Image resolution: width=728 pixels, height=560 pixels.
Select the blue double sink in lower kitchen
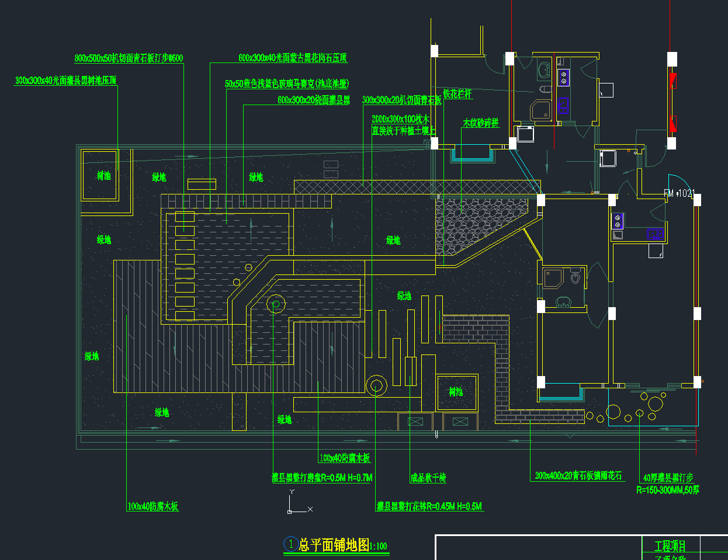pyautogui.click(x=656, y=235)
